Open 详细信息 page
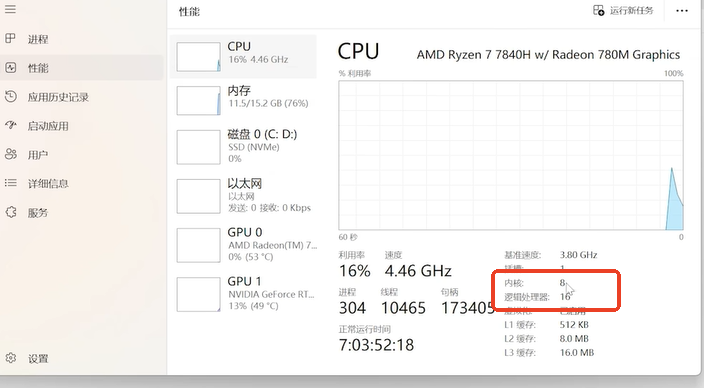This screenshot has height=388, width=704. click(82, 184)
